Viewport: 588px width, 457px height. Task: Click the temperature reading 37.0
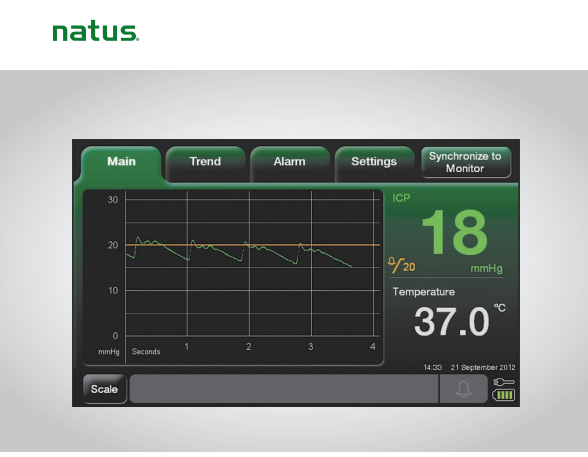pos(452,321)
